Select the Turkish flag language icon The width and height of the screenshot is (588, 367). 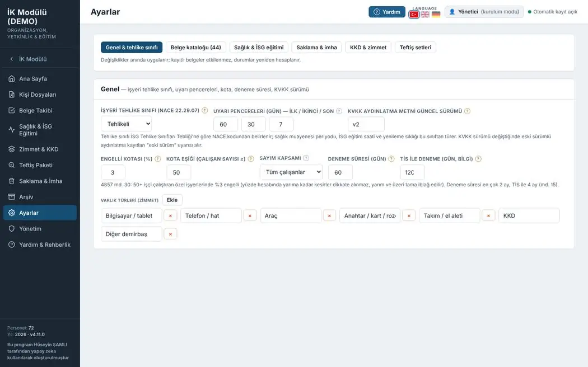click(x=414, y=15)
